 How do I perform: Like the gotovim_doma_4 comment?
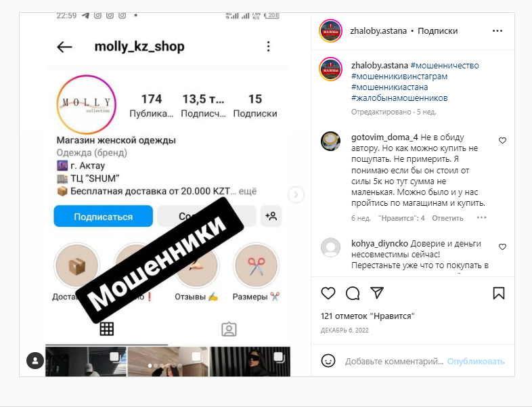click(502, 141)
